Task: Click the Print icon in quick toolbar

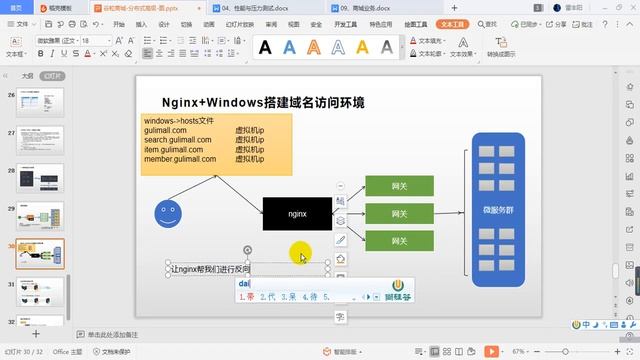Action: click(x=72, y=24)
